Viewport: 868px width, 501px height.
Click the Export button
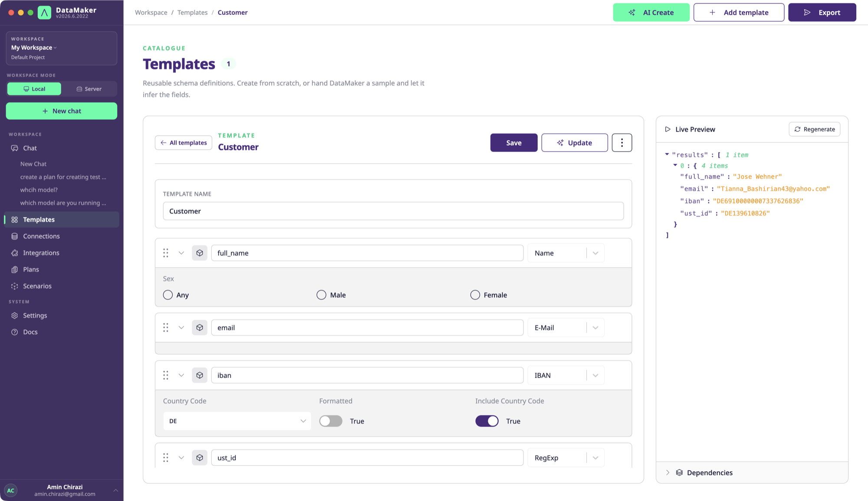pyautogui.click(x=822, y=13)
